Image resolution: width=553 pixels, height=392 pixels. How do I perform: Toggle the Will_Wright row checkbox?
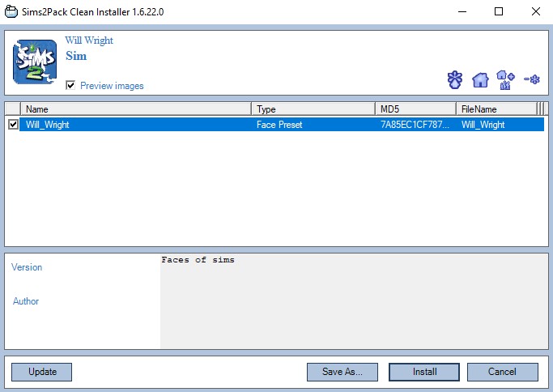click(13, 124)
